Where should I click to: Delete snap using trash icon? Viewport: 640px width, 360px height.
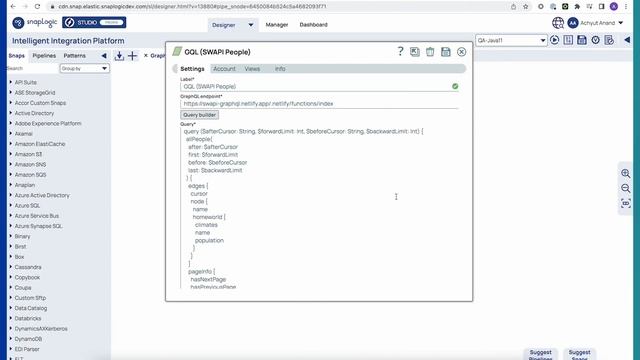click(430, 52)
